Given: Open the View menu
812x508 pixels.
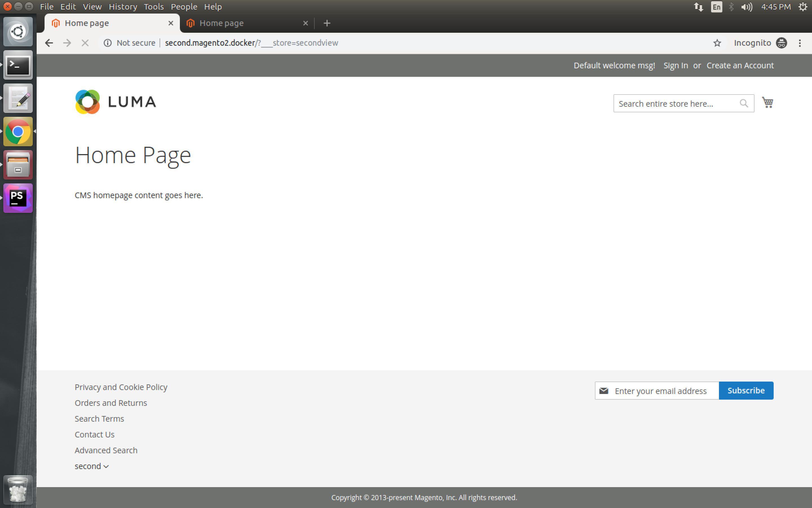Looking at the screenshot, I should click(92, 7).
